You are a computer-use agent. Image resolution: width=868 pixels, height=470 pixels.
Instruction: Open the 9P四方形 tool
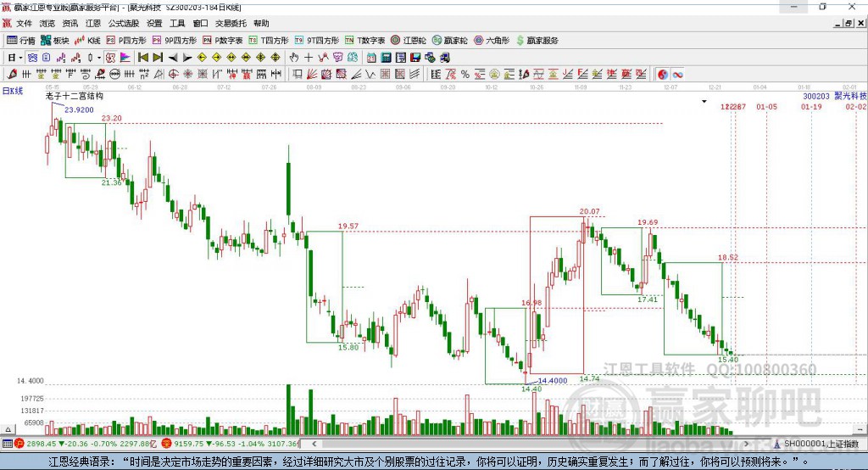pyautogui.click(x=175, y=41)
